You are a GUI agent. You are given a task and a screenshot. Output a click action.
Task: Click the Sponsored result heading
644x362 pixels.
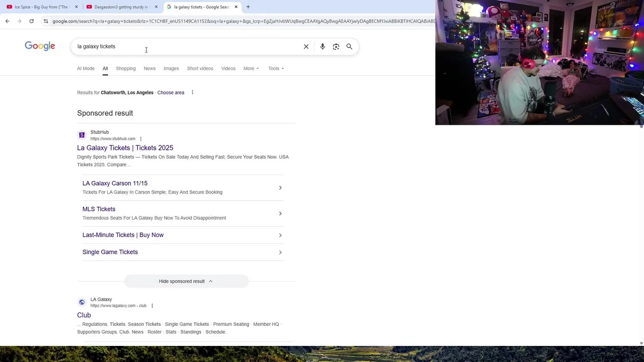105,113
